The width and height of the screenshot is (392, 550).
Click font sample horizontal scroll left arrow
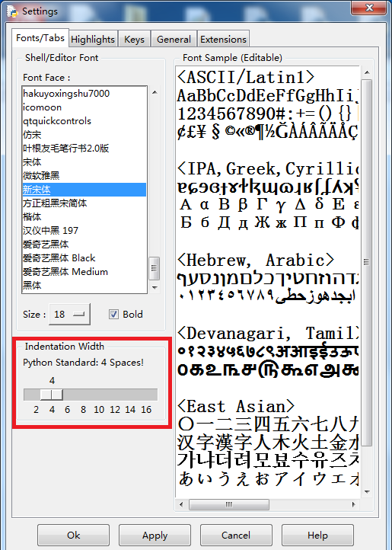pos(181,504)
